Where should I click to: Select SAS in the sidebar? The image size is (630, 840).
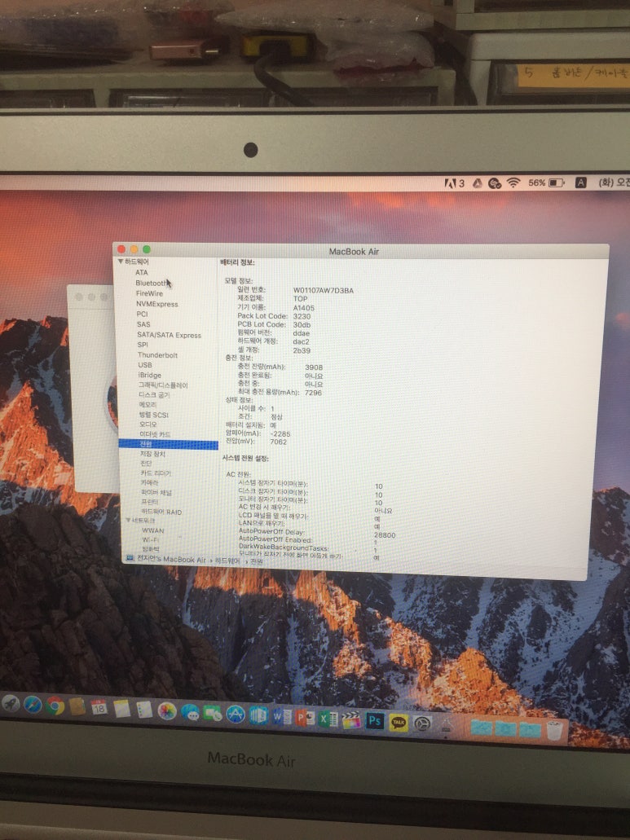click(x=143, y=324)
